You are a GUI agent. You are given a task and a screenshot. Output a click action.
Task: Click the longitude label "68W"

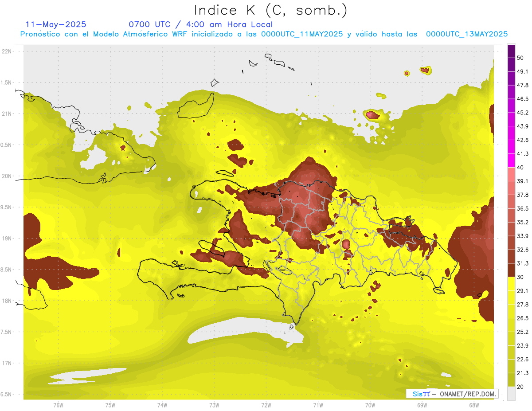click(x=474, y=405)
